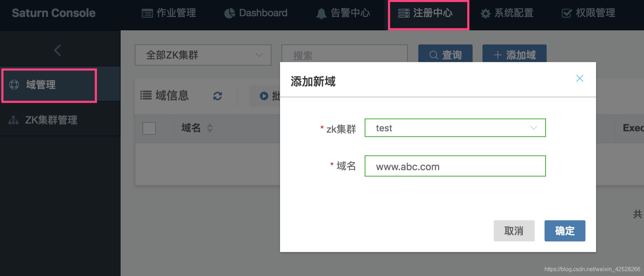Click the 域信息 panel title
Image resolution: width=644 pixels, height=276 pixels.
click(x=172, y=96)
